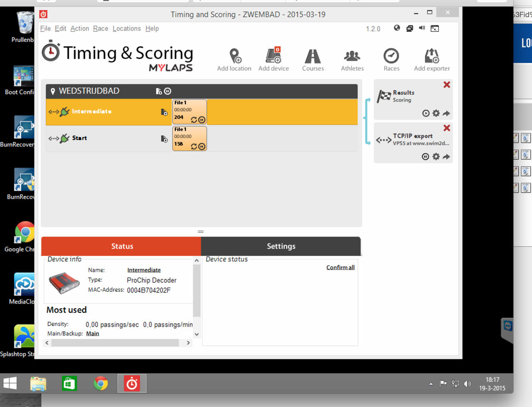The image size is (532, 407).
Task: Refresh File 1 of Intermediate row
Action: [x=194, y=120]
